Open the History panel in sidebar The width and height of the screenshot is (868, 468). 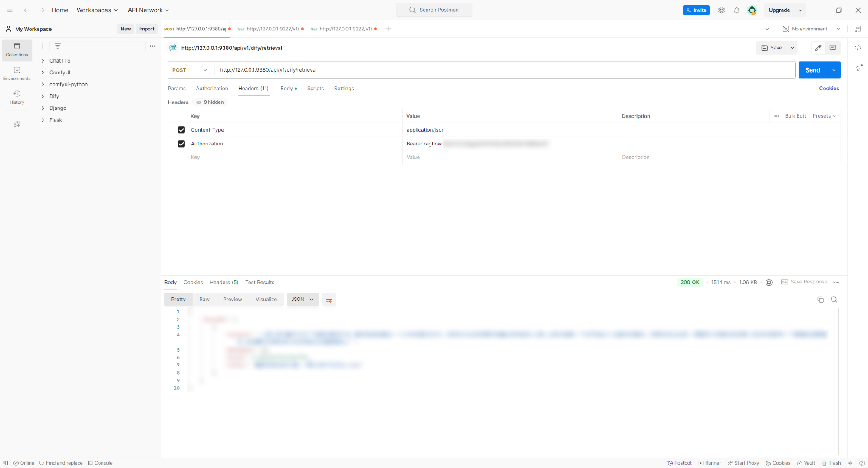pyautogui.click(x=16, y=96)
